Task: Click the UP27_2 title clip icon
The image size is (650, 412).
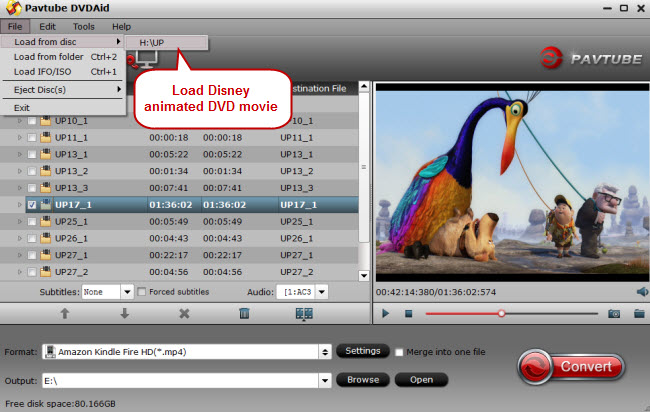Action: [x=46, y=272]
